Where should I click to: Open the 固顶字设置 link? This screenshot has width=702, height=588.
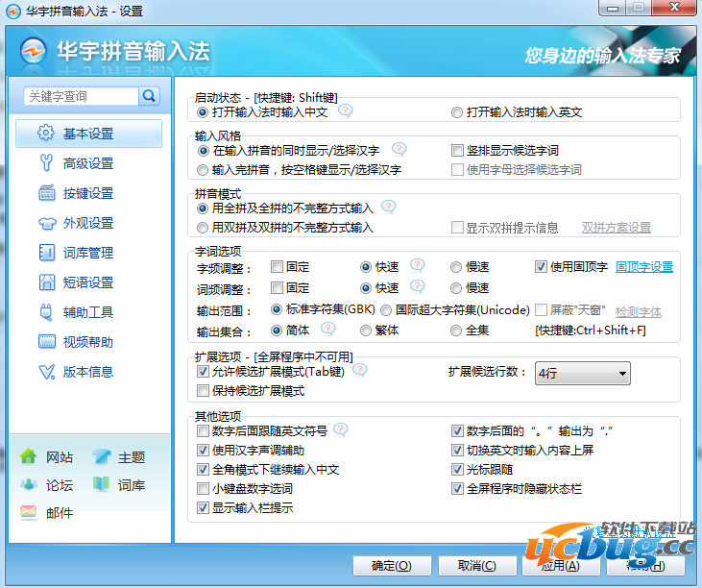click(x=644, y=267)
